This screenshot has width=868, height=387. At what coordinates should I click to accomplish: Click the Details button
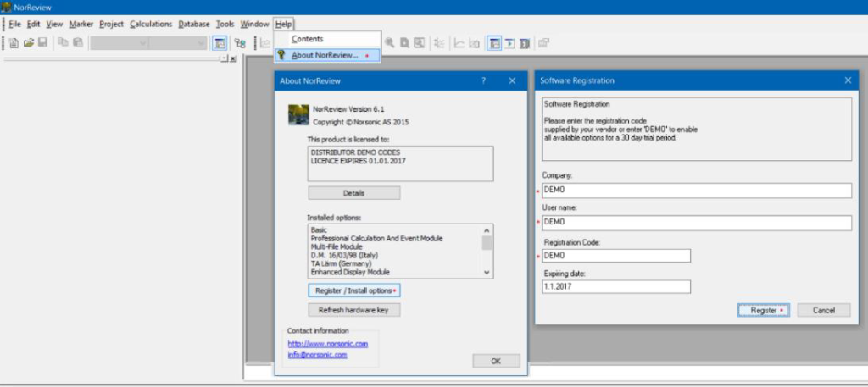[x=353, y=193]
